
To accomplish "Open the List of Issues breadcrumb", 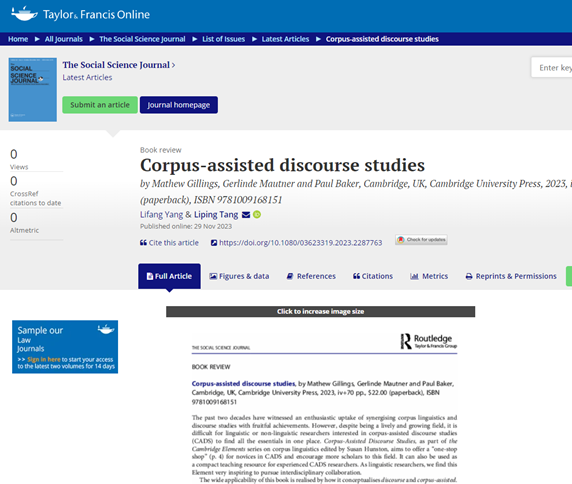I will pos(224,39).
